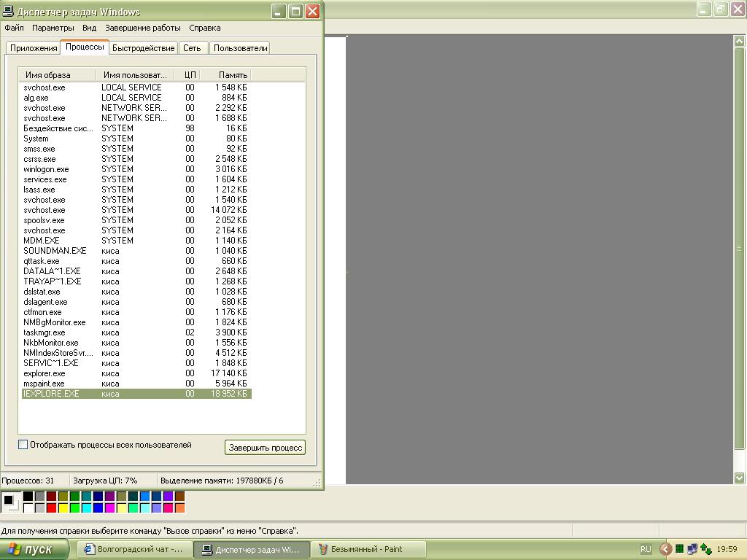
Task: Open the Завершение работы menu
Action: (x=142, y=28)
